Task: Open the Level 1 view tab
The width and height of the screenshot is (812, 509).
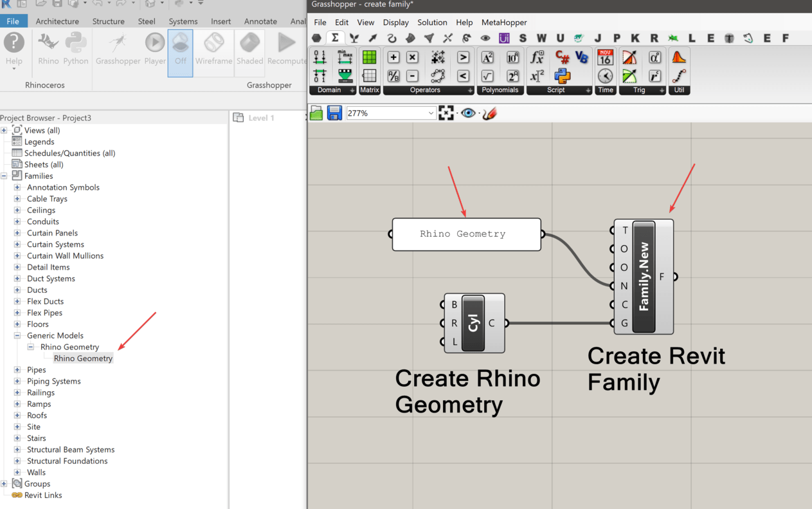Action: point(261,118)
